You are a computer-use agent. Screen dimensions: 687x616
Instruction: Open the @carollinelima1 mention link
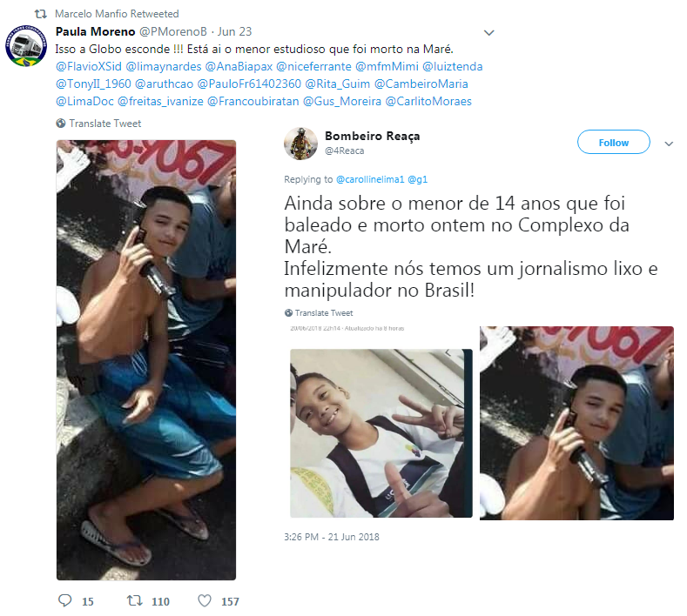click(370, 179)
